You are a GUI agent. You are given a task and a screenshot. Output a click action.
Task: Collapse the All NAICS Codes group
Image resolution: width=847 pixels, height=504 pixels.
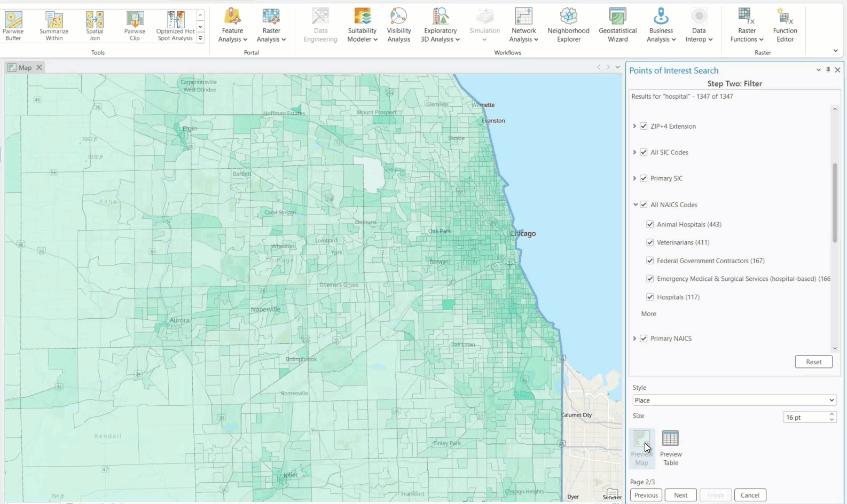click(635, 204)
